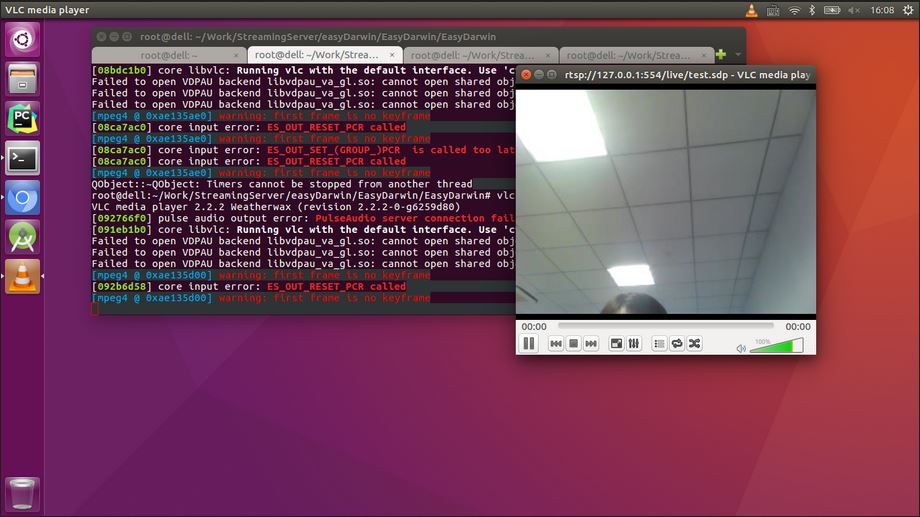Open VLC extended settings (equalizer icon)
Image resolution: width=920 pixels, height=517 pixels.
(634, 343)
